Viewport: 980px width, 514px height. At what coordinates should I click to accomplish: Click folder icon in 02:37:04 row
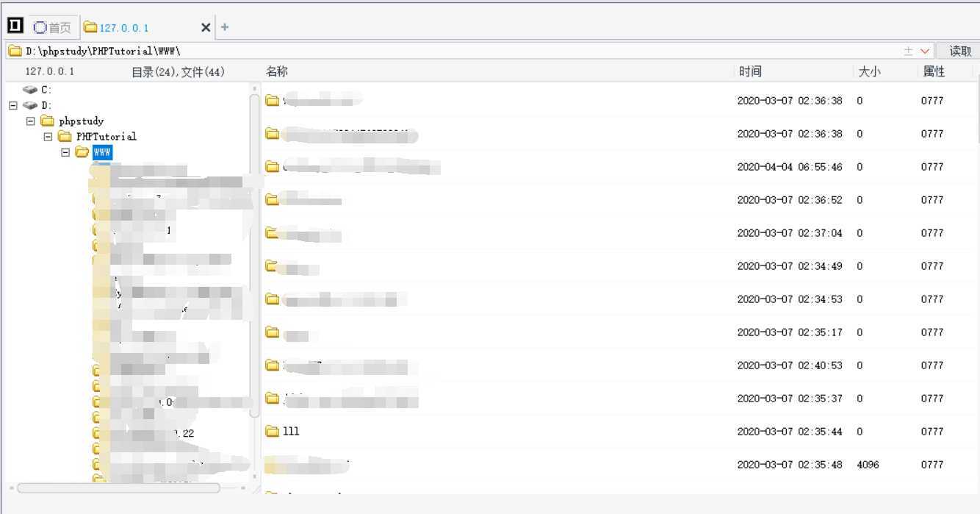tap(273, 232)
